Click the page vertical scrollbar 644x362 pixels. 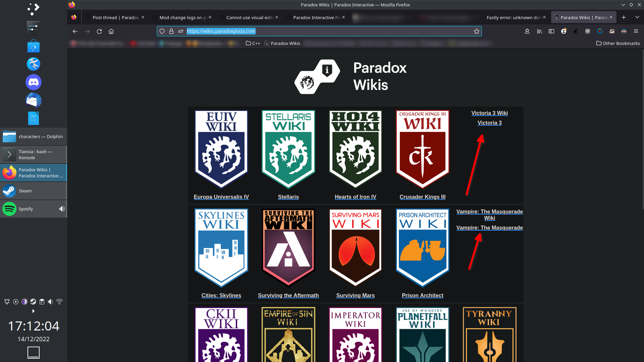642,129
